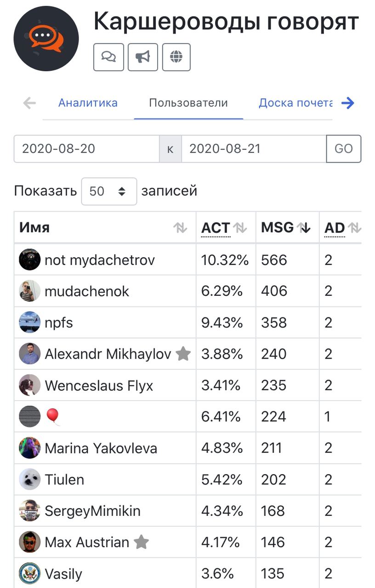Switch to the Аналитика tab
Image resolution: width=375 pixels, height=588 pixels.
click(x=88, y=103)
